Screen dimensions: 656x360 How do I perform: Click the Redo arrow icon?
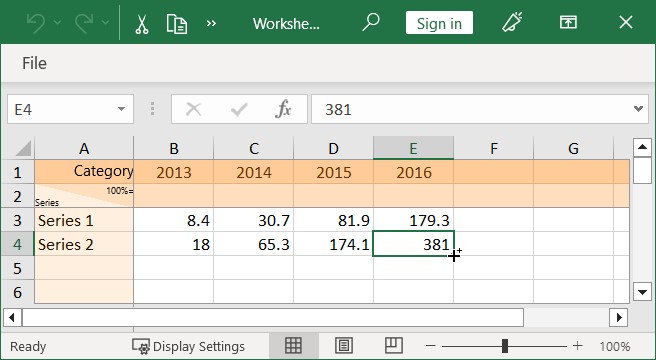(84, 23)
